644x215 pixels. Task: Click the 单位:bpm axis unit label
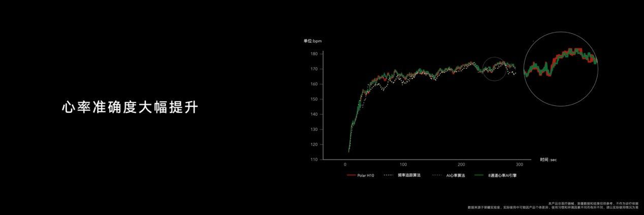pos(313,41)
